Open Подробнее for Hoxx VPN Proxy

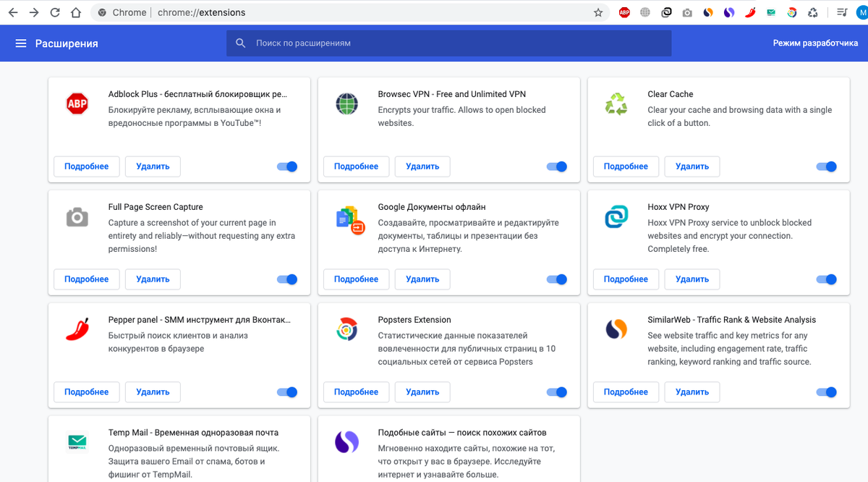[626, 279]
